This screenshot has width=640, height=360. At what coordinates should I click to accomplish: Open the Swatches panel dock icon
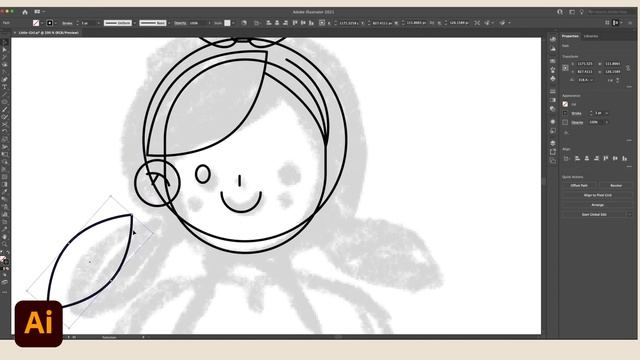coord(553,61)
